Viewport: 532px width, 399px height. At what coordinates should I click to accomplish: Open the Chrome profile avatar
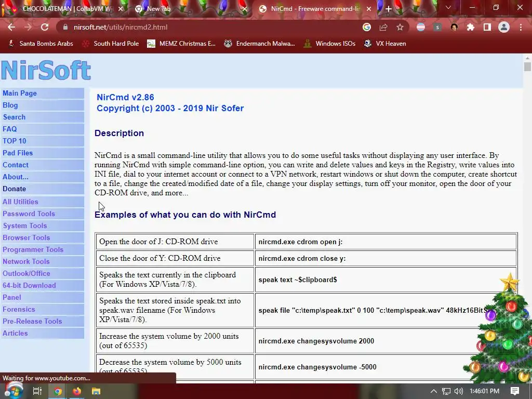coord(504,27)
